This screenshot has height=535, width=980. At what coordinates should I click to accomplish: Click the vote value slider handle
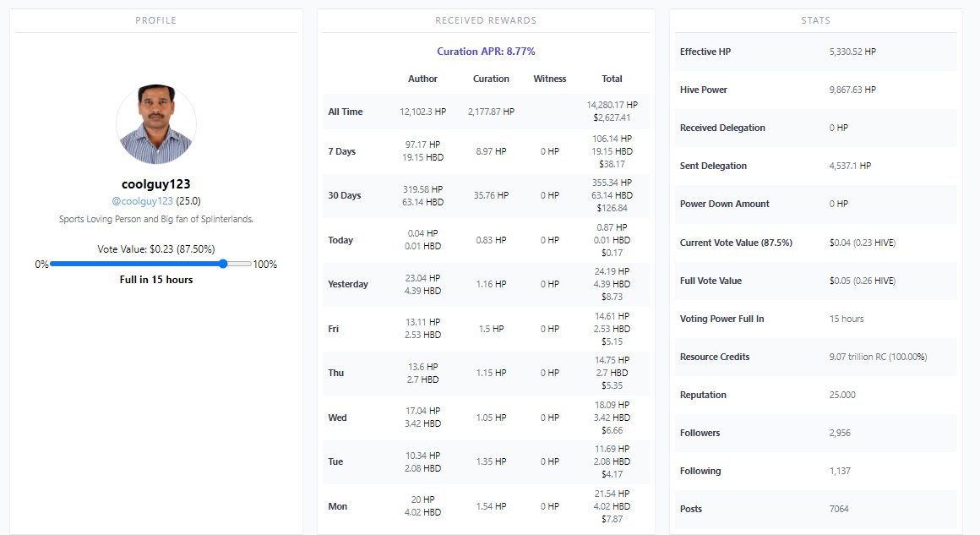pyautogui.click(x=223, y=264)
